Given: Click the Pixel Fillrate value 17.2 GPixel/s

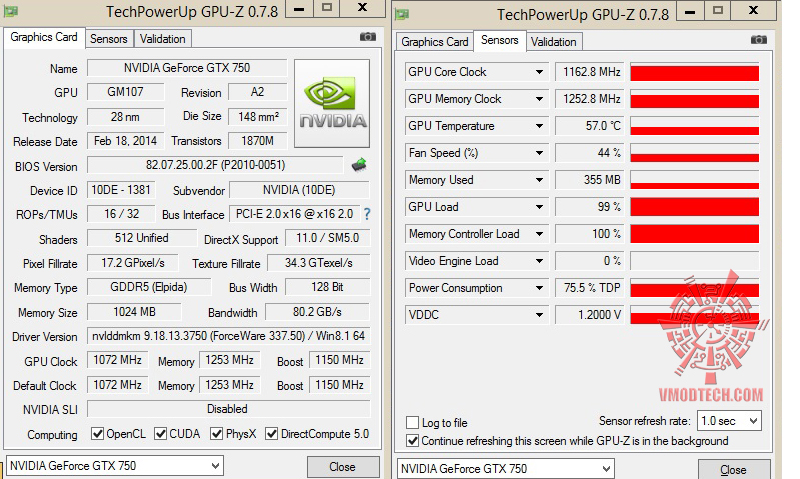Looking at the screenshot, I should coord(133,263).
